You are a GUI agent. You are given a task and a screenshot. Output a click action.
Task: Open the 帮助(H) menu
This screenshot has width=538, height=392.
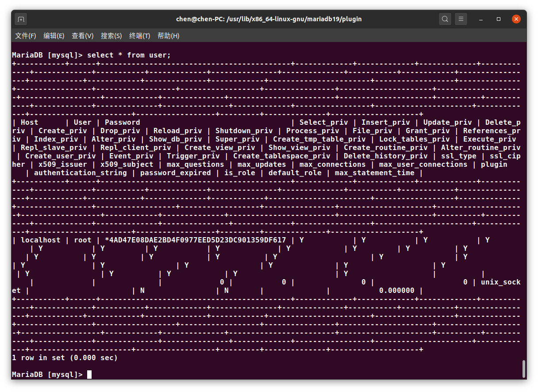coord(169,36)
